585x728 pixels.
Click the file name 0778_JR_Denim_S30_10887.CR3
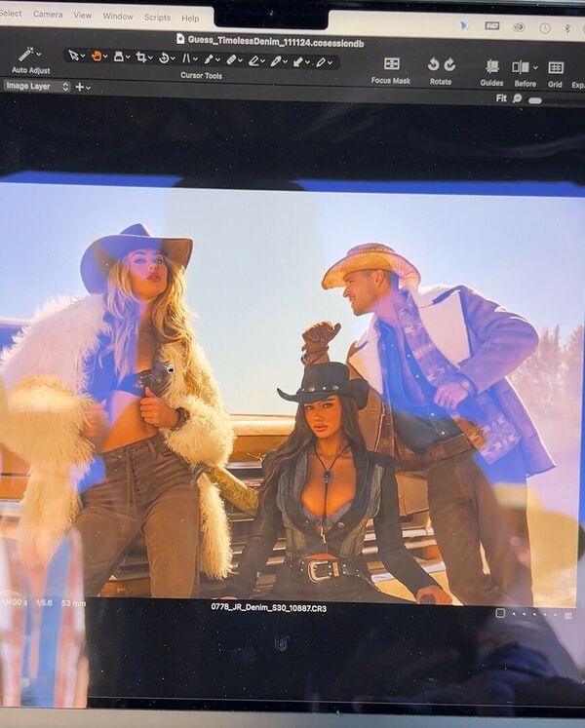(268, 608)
